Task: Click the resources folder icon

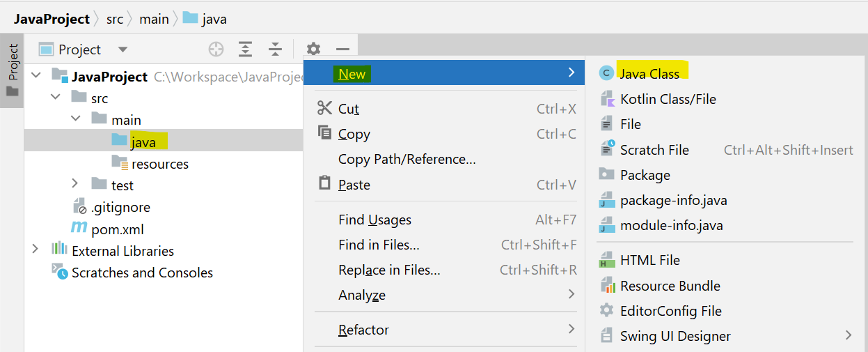Action: (120, 163)
